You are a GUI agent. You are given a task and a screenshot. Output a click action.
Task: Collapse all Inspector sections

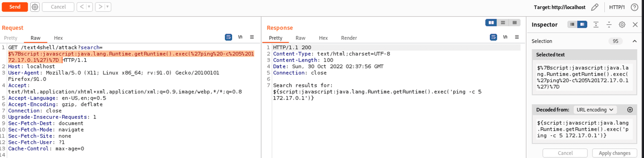(x=609, y=25)
